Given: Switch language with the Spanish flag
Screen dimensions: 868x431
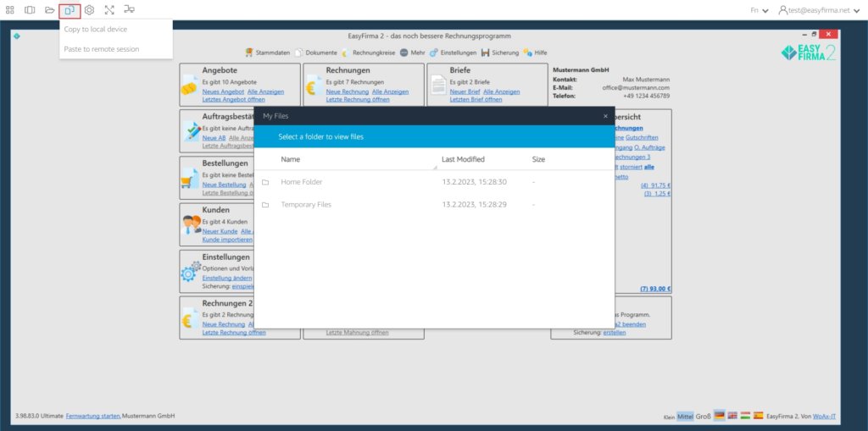Looking at the screenshot, I should [759, 415].
